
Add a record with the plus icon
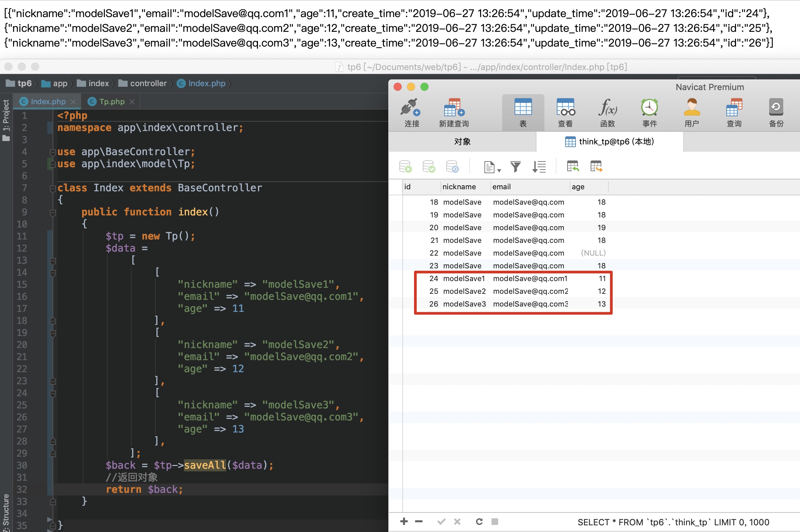404,521
